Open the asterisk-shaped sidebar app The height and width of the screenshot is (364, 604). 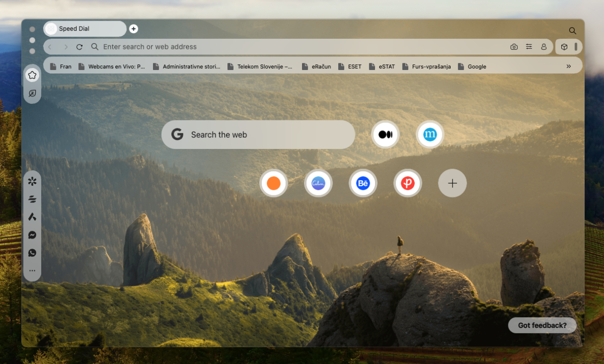point(32,181)
